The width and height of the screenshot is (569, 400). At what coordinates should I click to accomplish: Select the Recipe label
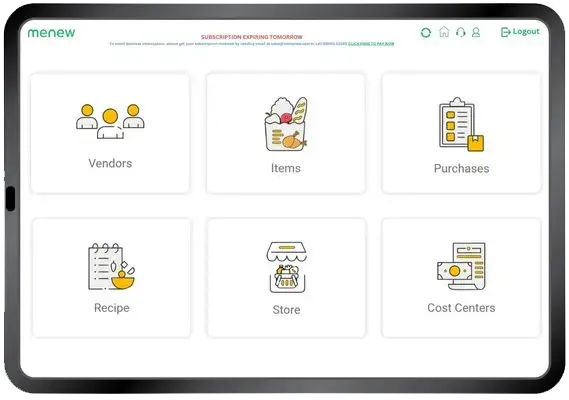point(112,308)
